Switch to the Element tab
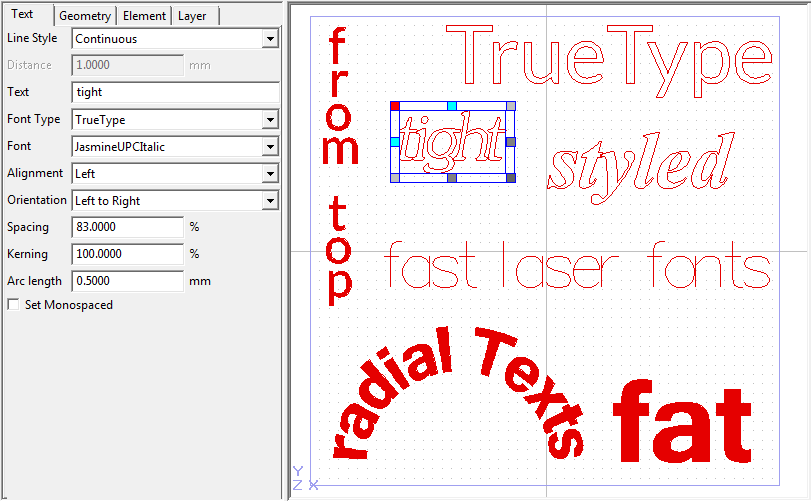This screenshot has width=811, height=501. coord(144,16)
